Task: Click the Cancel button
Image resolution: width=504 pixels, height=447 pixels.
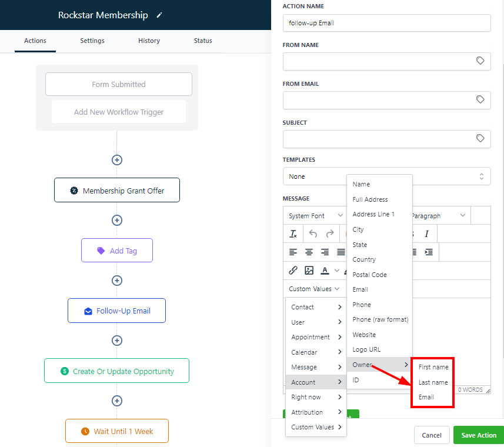Action: tap(432, 435)
